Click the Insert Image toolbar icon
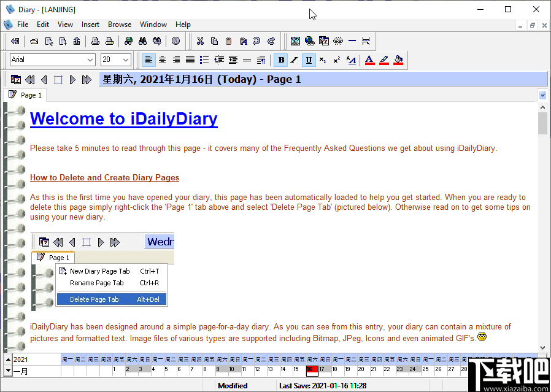The image size is (551, 392). [295, 41]
